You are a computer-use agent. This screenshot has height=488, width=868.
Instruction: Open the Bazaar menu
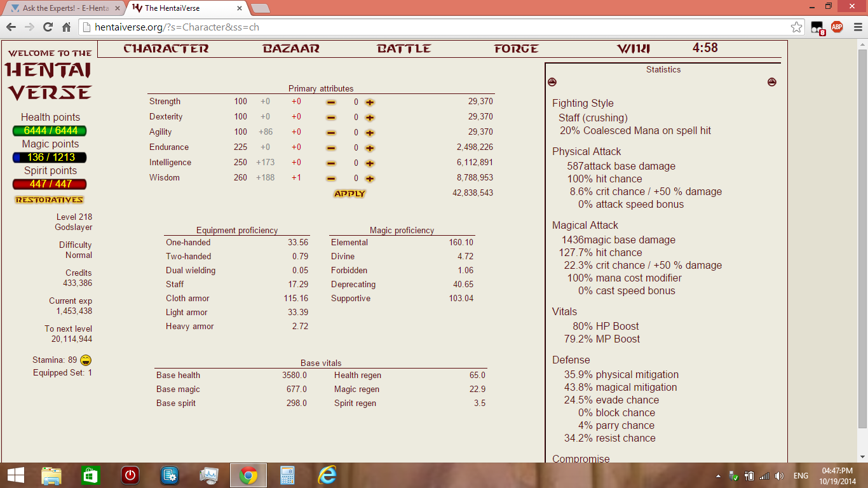pyautogui.click(x=291, y=49)
